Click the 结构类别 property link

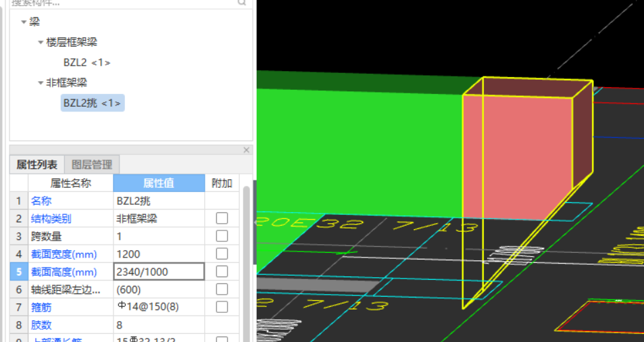51,218
